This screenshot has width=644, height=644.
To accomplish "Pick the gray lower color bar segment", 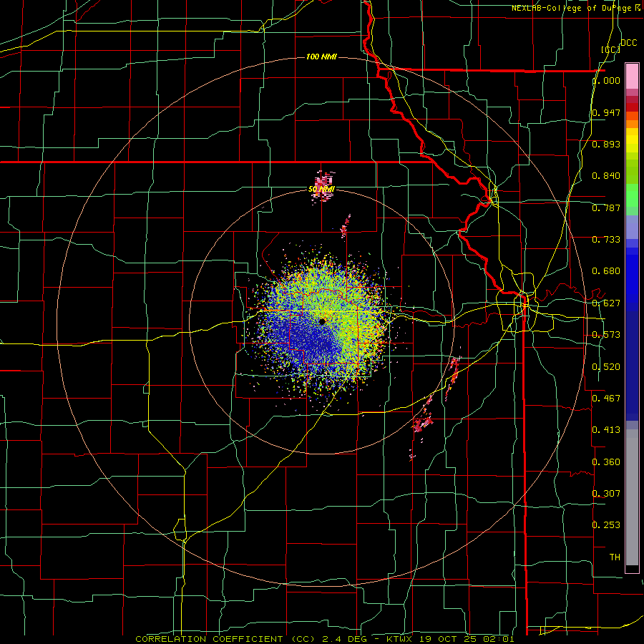I will pos(632,497).
